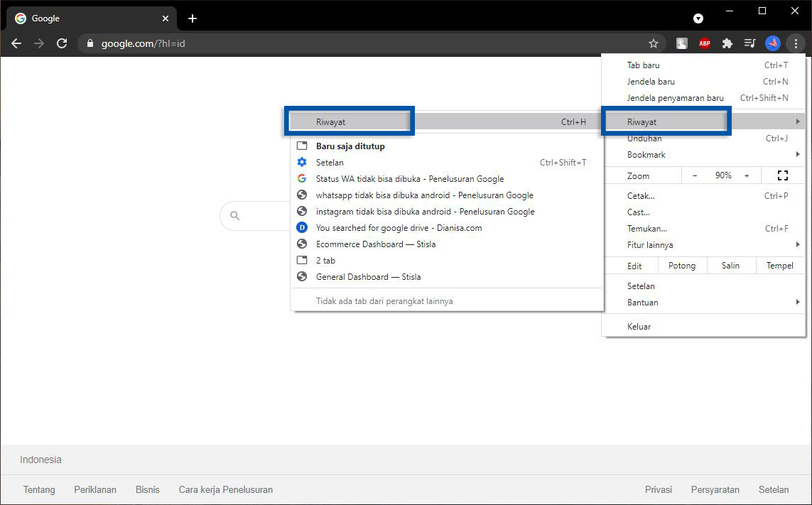Click the Salin edit button

click(730, 266)
